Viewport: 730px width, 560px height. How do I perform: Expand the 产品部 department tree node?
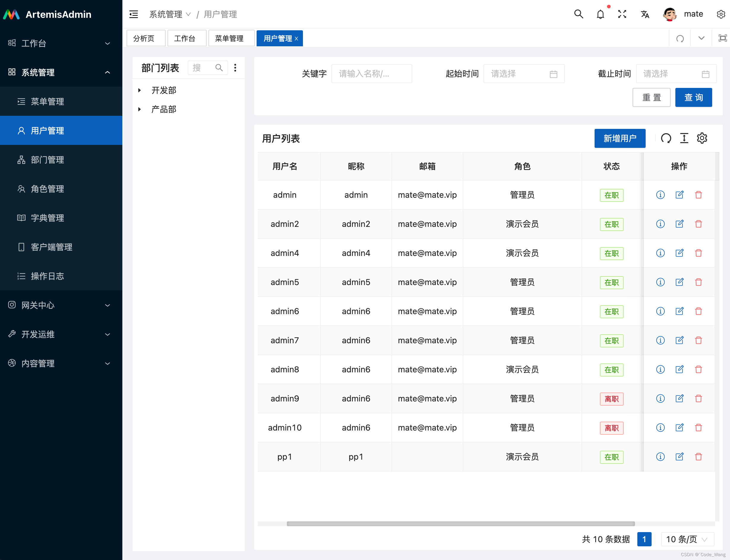pos(140,109)
